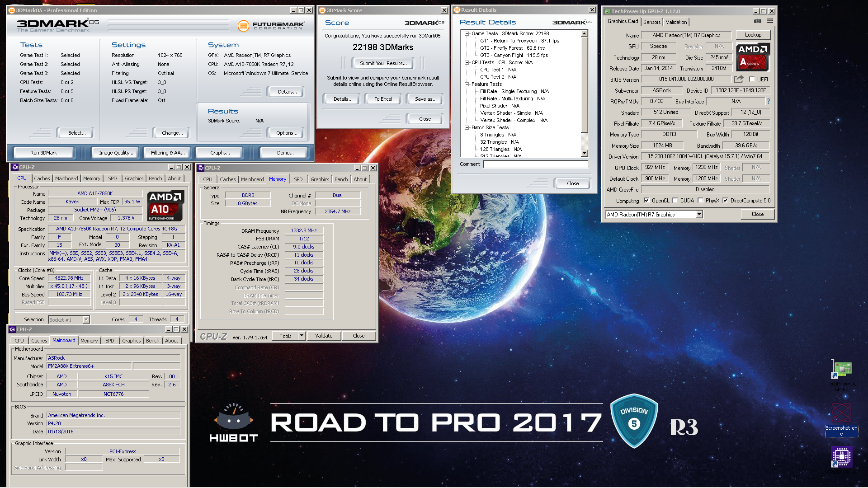Click the Result Details scroll up arrow
This screenshot has height=488, width=868.
point(585,33)
